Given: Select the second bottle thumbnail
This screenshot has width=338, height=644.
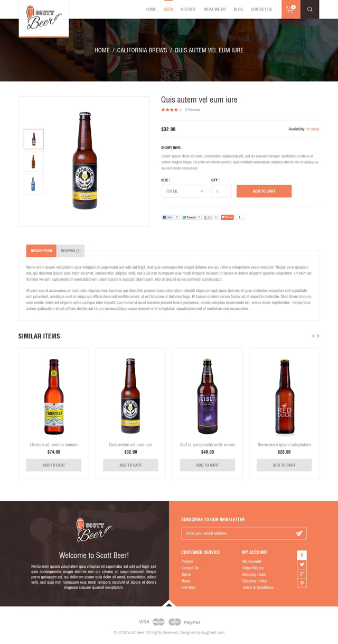Looking at the screenshot, I should coord(34,161).
